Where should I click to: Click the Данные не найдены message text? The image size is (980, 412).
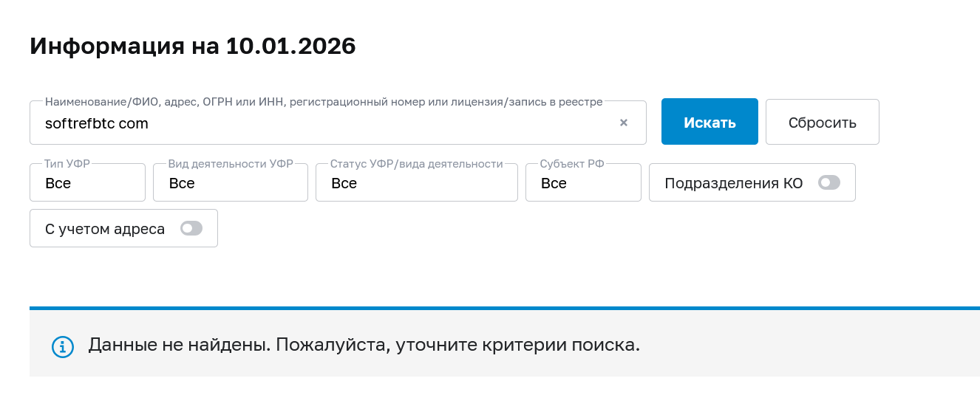[364, 345]
